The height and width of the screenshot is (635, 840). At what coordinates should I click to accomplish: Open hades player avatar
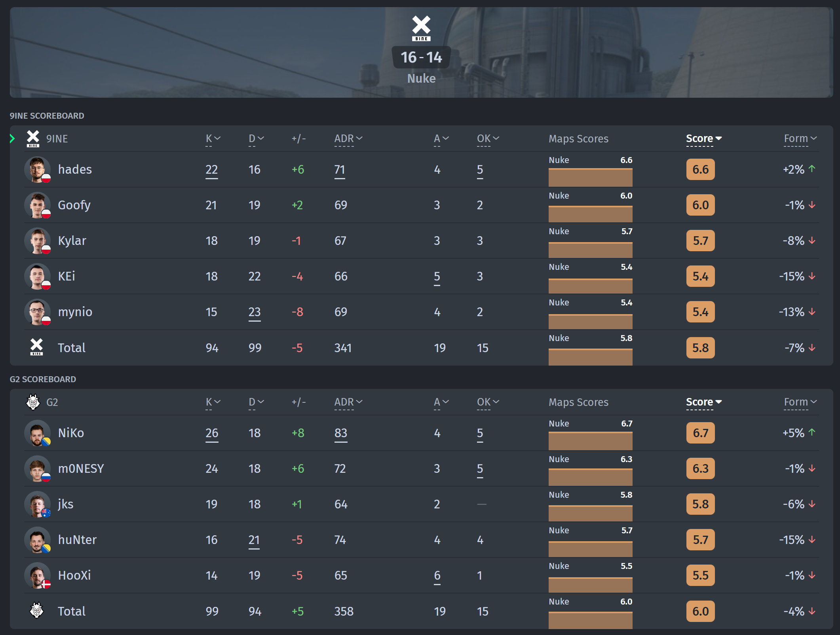[38, 169]
